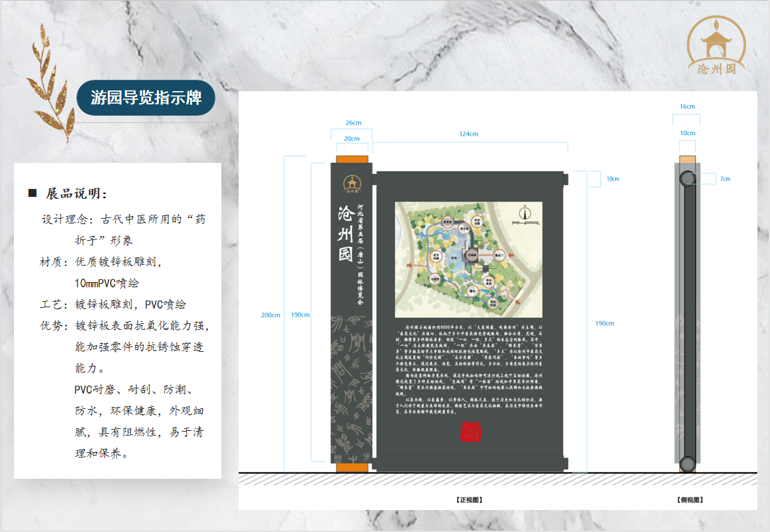
Task: Click the 【正视图】 caption label
Action: [469, 499]
